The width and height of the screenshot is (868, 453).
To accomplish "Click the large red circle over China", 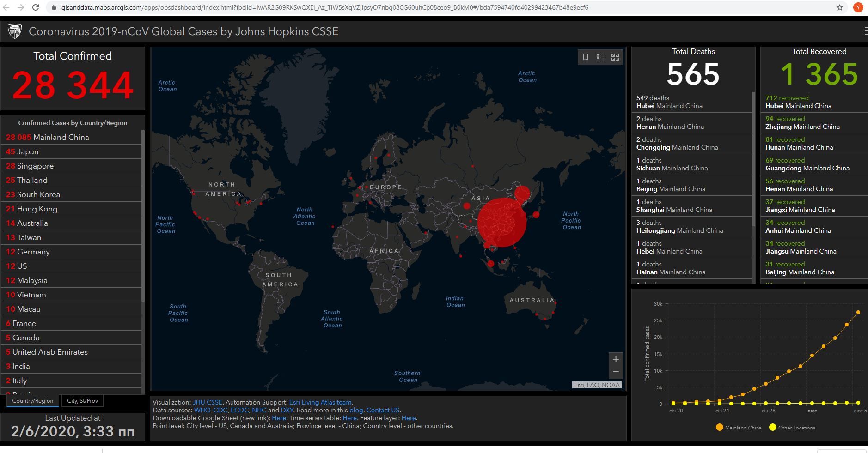I will (502, 222).
